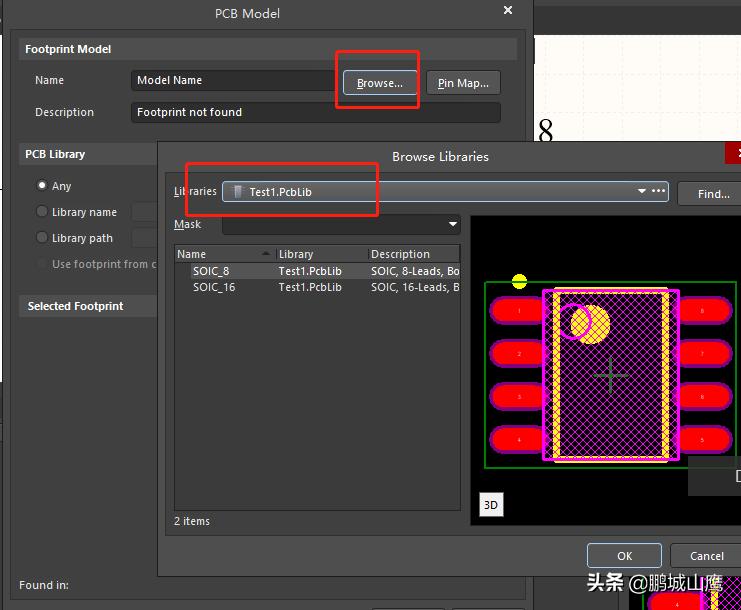Select the SOIC_8 footprint row

point(211,271)
